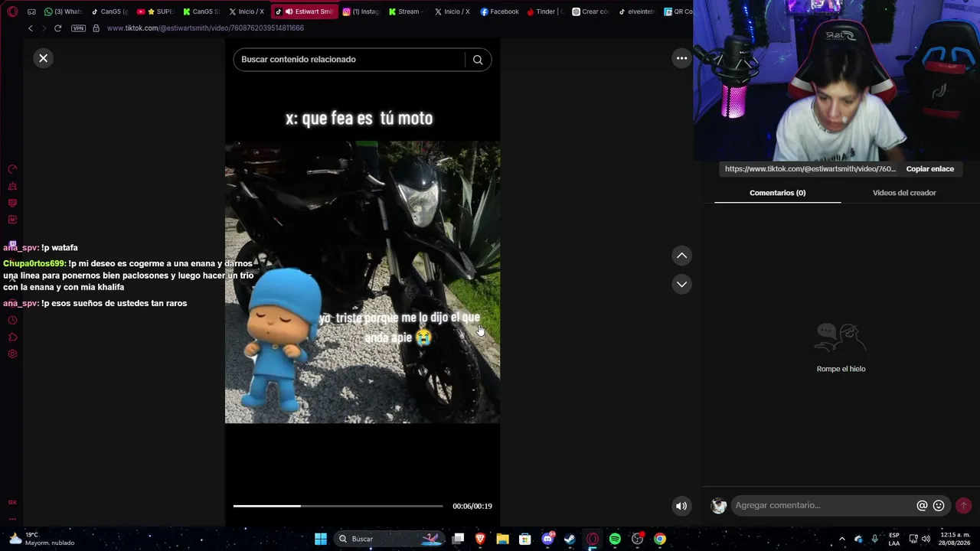The width and height of the screenshot is (980, 551).
Task: Switch to the first 'CanGS' TikTok tab
Action: point(109,11)
